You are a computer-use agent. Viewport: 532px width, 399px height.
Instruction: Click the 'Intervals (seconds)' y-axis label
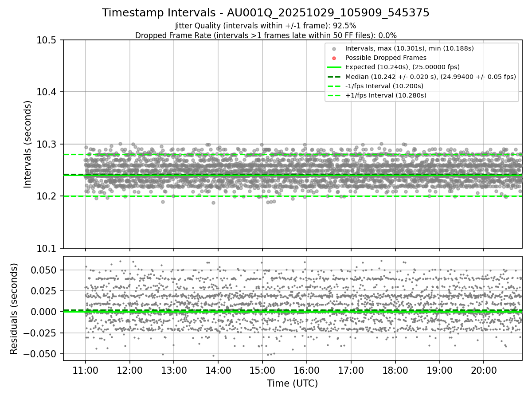pyautogui.click(x=28, y=144)
